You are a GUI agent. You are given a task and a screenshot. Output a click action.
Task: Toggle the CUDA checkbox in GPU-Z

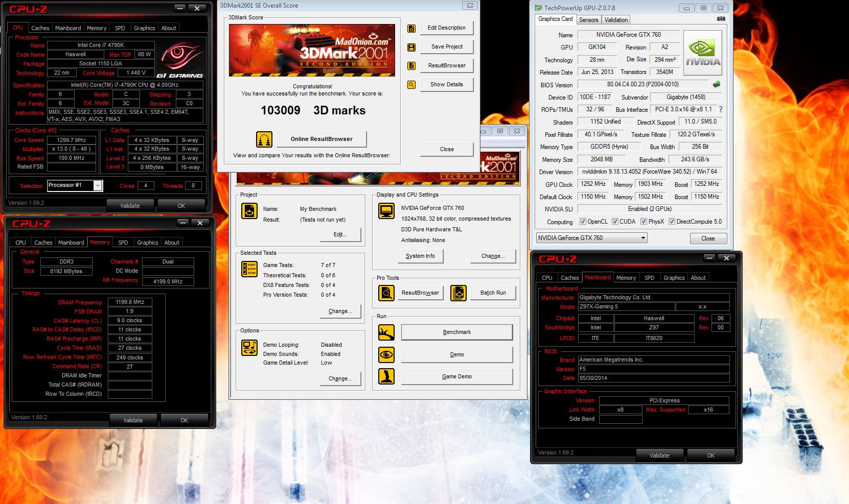[615, 222]
